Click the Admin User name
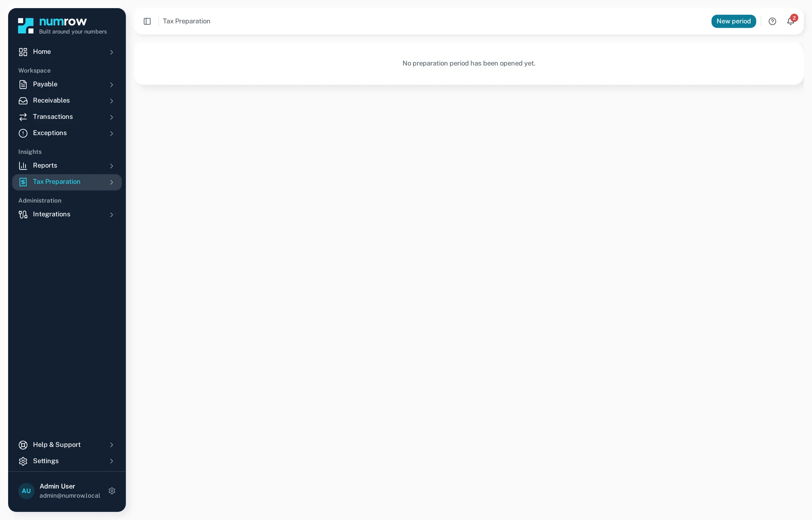The width and height of the screenshot is (812, 520). (x=57, y=486)
